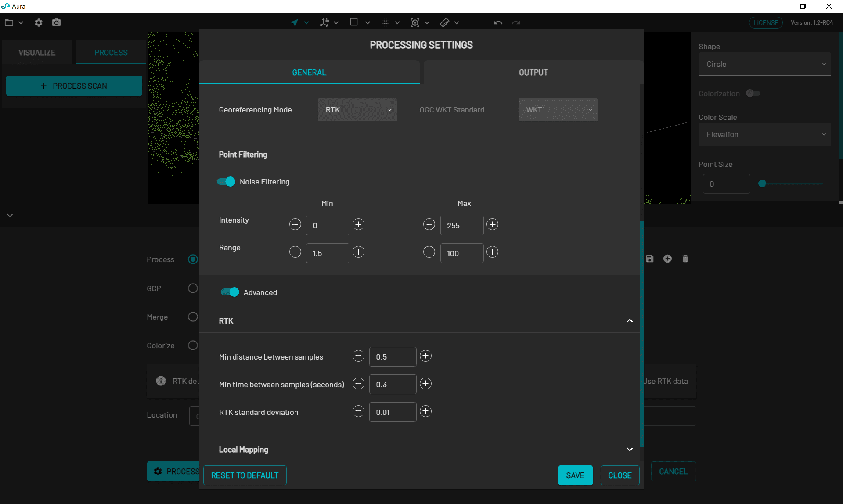Take a screenshot with camera icon

click(56, 22)
